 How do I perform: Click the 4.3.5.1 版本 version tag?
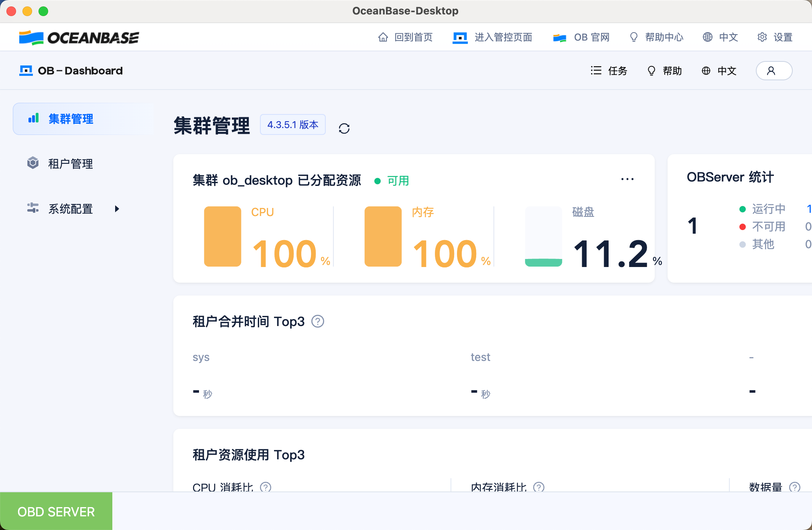tap(292, 125)
